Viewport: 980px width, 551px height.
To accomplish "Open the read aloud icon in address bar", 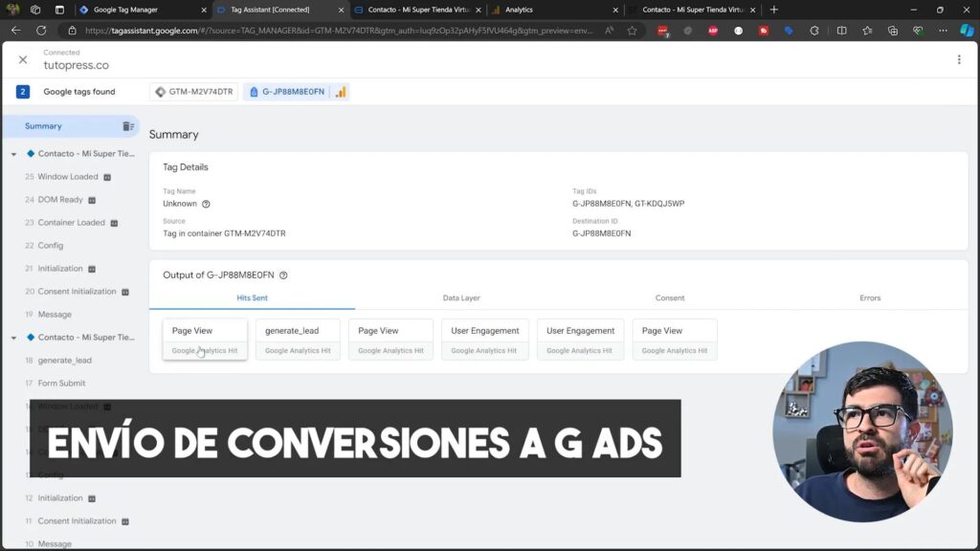I will pos(609,31).
